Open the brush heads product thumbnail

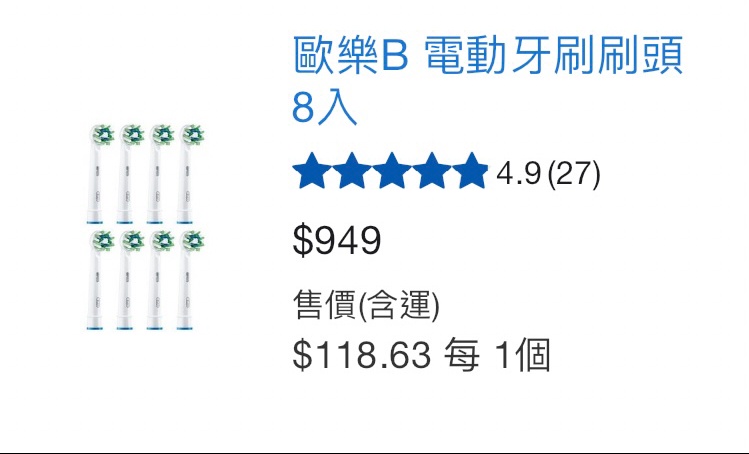[146, 227]
